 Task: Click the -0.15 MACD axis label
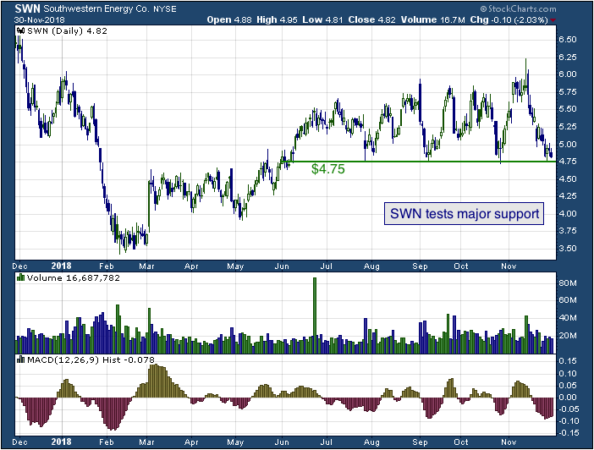pyautogui.click(x=567, y=433)
